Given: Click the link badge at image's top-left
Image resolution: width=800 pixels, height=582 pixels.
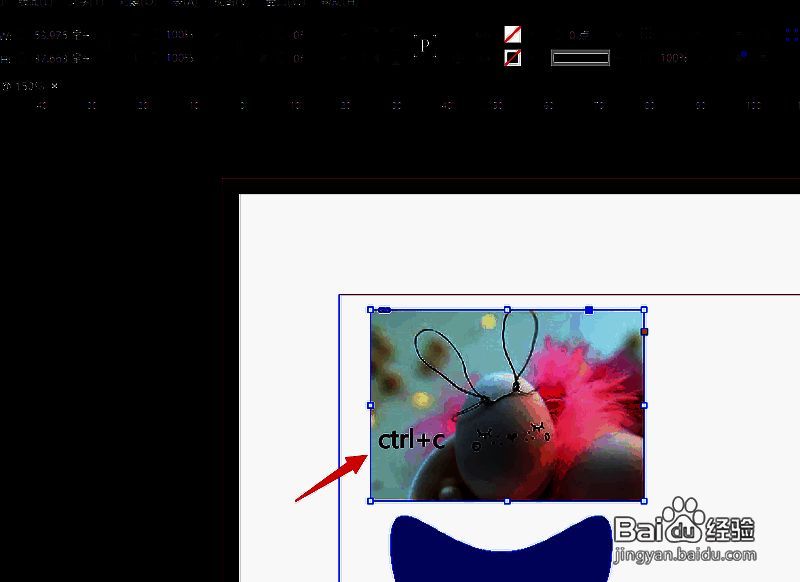Looking at the screenshot, I should tap(384, 310).
